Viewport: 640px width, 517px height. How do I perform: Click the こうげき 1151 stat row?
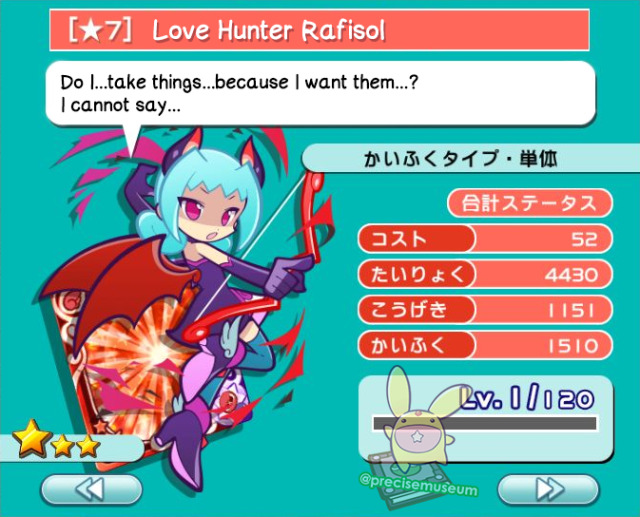pyautogui.click(x=485, y=310)
